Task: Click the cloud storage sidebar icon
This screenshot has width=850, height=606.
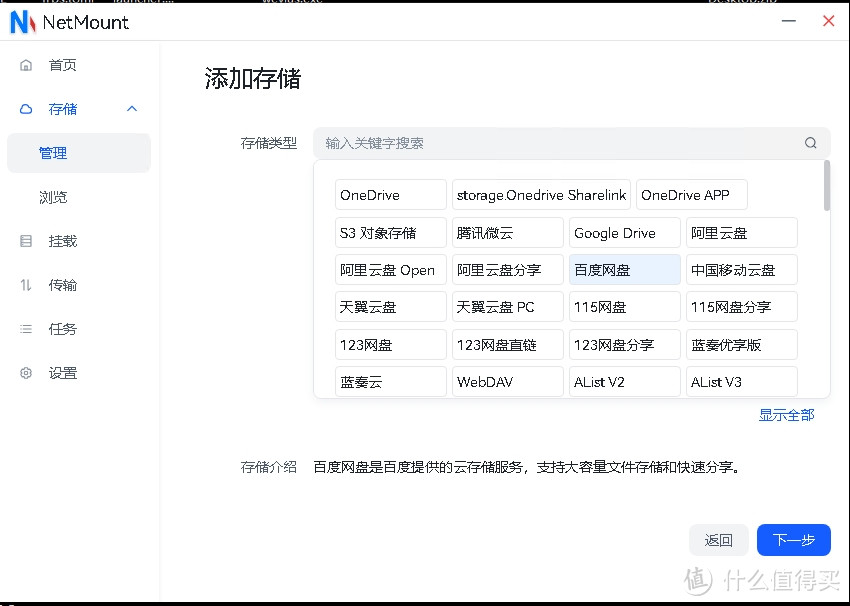Action: (x=25, y=108)
